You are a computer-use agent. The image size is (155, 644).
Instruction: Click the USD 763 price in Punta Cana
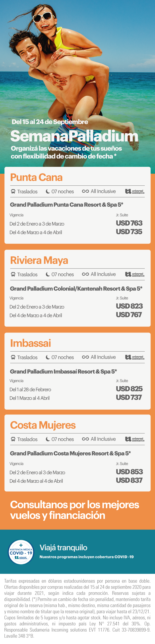129,223
